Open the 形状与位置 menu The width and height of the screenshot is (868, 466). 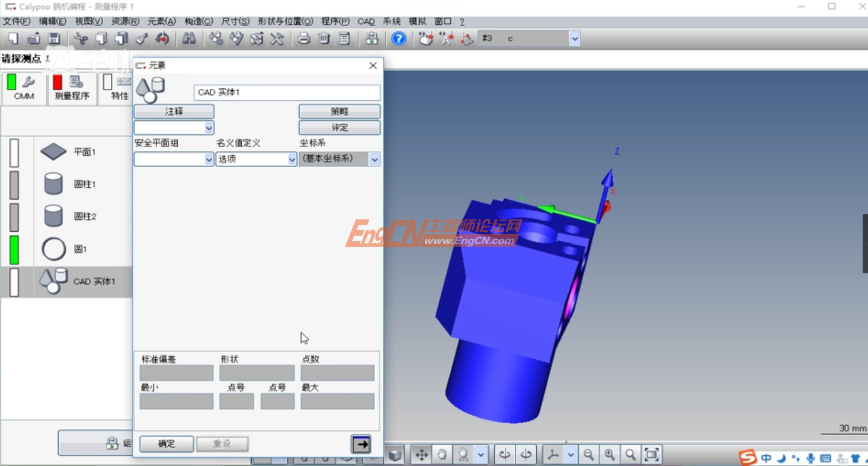[285, 21]
